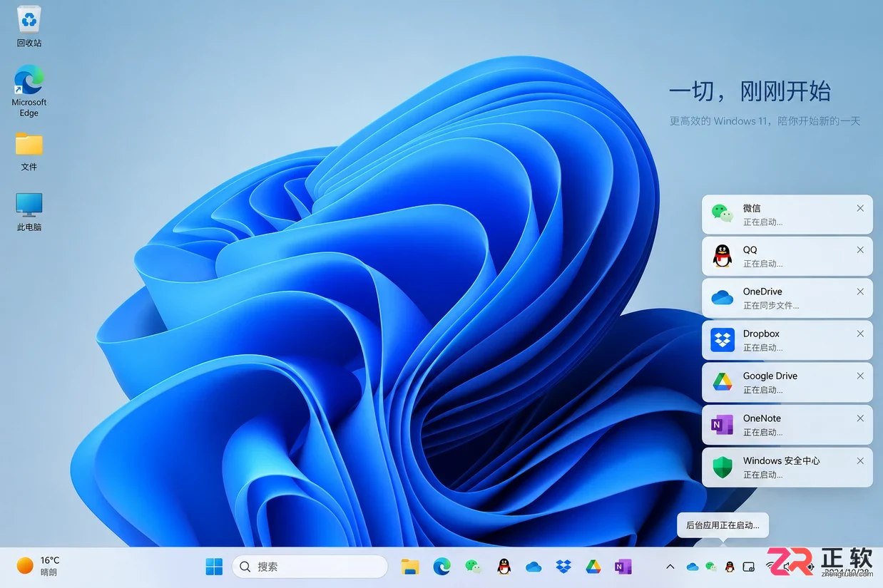
Task: Click the OneNote logo in its notification
Action: tap(723, 425)
